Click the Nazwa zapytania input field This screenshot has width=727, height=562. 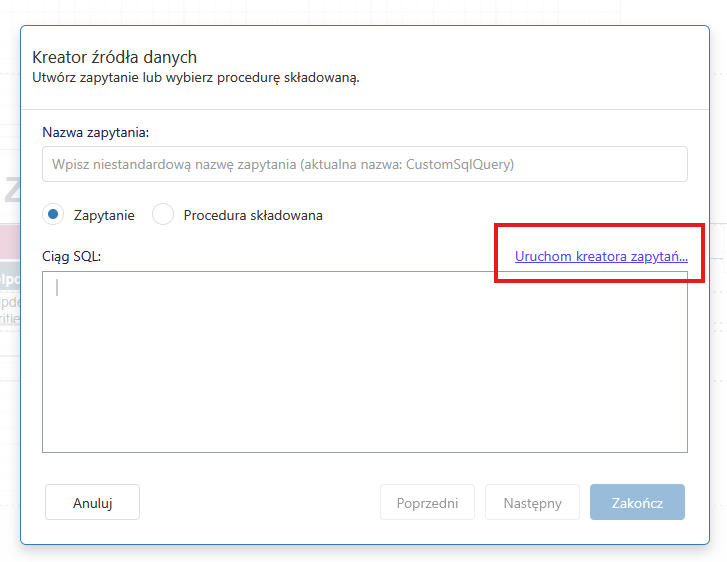364,164
